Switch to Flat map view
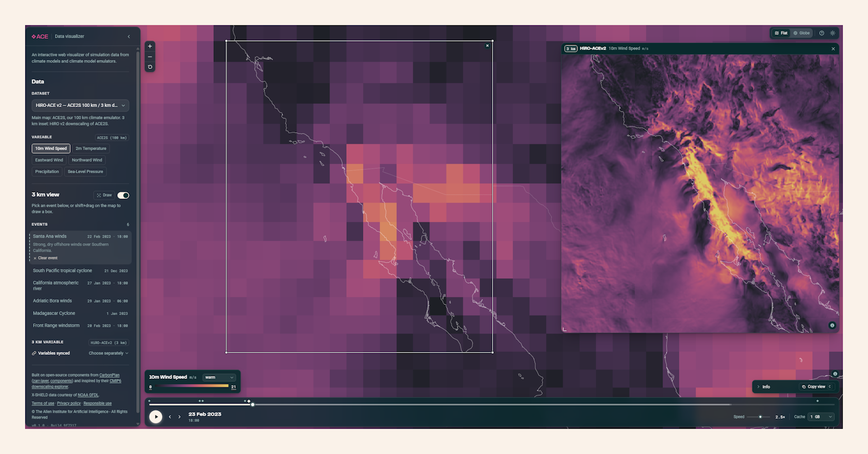Image resolution: width=868 pixels, height=454 pixels. pos(781,33)
